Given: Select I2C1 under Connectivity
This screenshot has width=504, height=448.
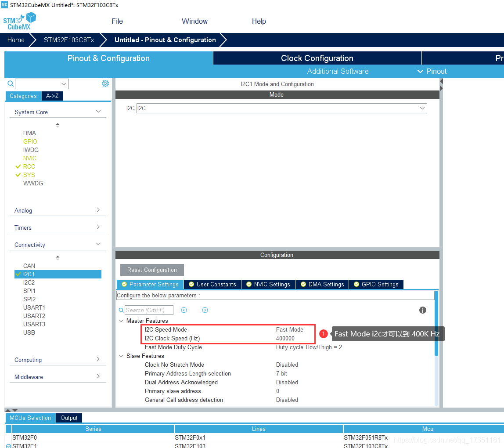Looking at the screenshot, I should [x=58, y=275].
